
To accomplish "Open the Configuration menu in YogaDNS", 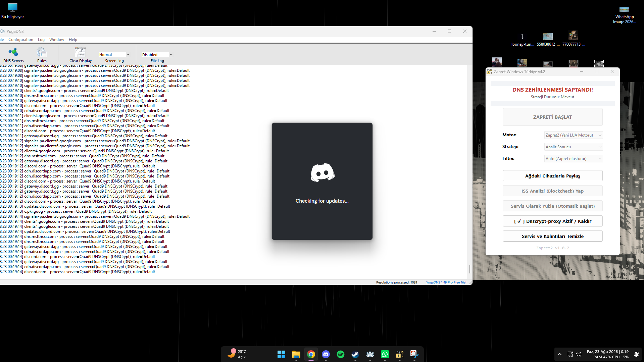I will point(21,40).
